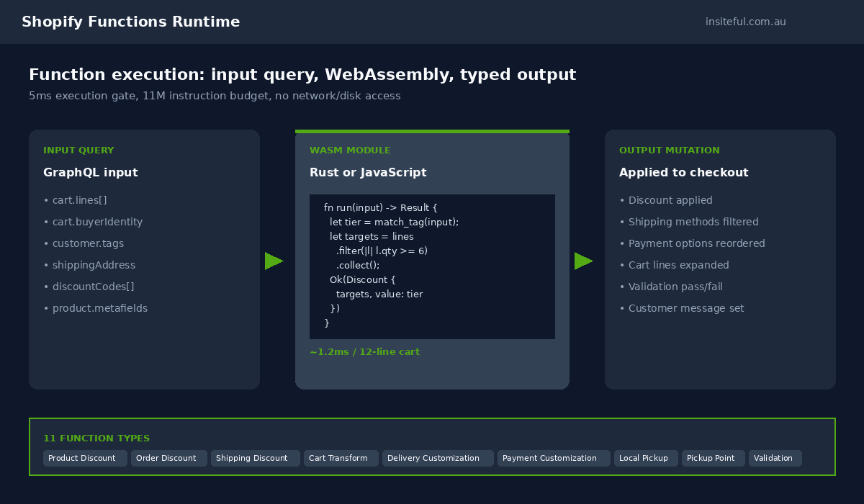The image size is (864, 504).
Task: Click the Customer message set item
Action: pos(682,308)
